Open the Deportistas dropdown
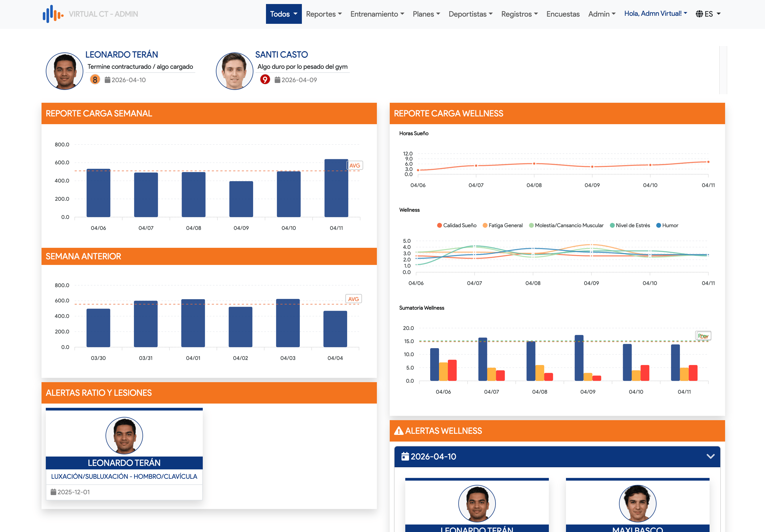The height and width of the screenshot is (532, 765). tap(470, 14)
